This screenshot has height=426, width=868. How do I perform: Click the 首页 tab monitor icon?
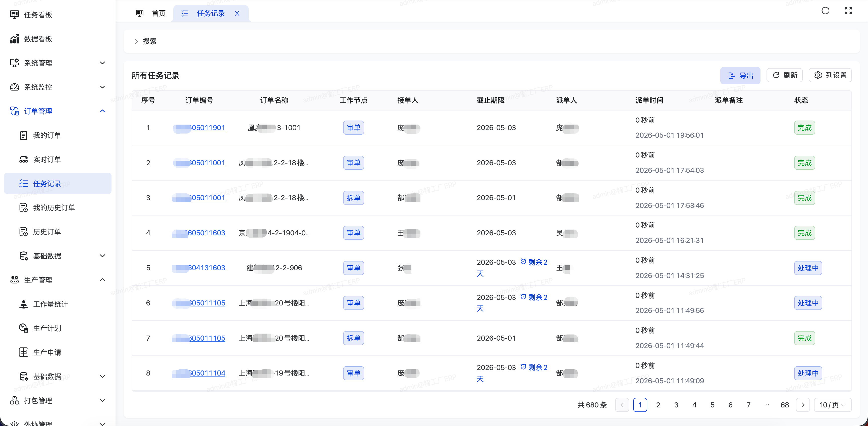(x=139, y=14)
